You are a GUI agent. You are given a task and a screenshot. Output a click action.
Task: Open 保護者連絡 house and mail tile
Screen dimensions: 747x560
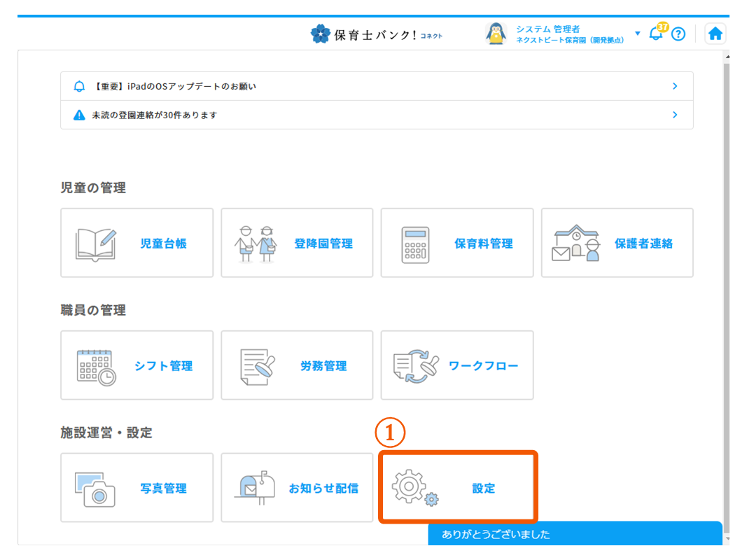tap(617, 243)
